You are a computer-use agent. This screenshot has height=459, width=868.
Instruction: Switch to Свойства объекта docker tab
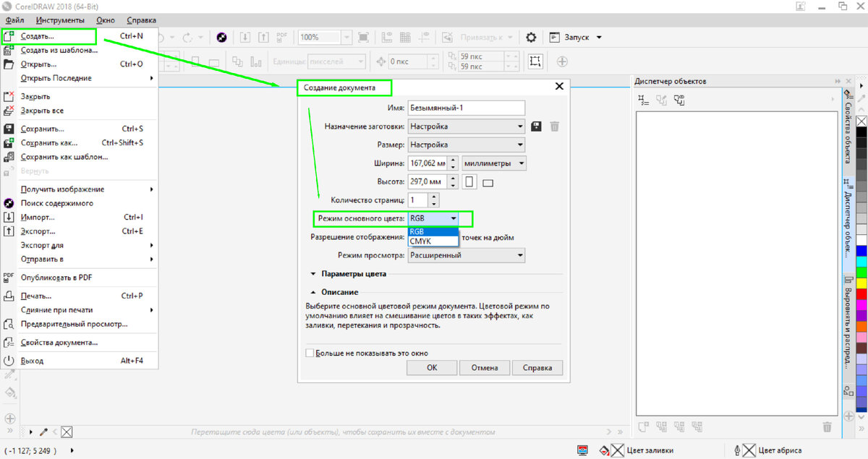tap(848, 132)
